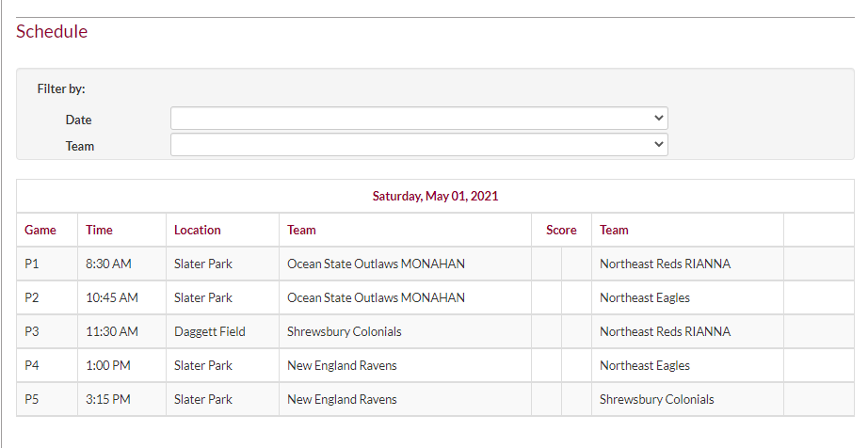Select game P3 row label
The width and height of the screenshot is (868, 448).
(32, 332)
